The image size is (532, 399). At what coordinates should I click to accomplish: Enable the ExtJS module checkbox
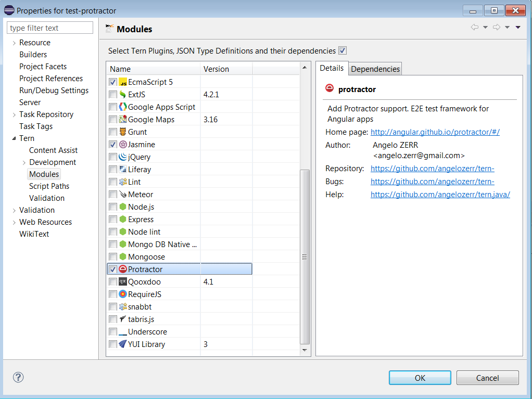(113, 94)
